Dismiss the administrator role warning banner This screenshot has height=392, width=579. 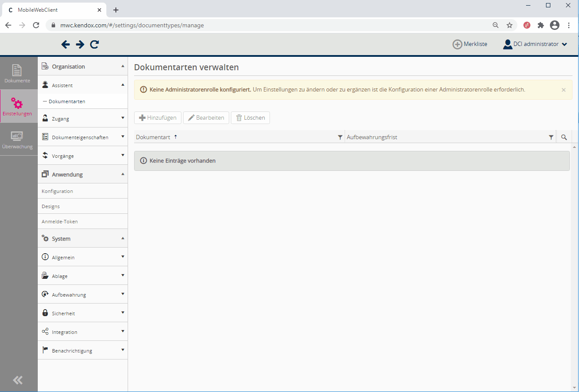563,90
